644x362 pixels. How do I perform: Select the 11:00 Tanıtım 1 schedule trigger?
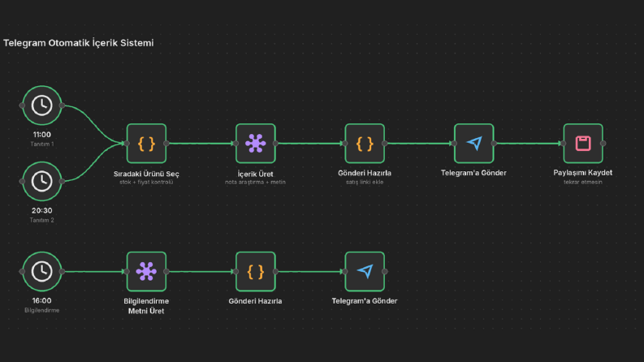[42, 106]
